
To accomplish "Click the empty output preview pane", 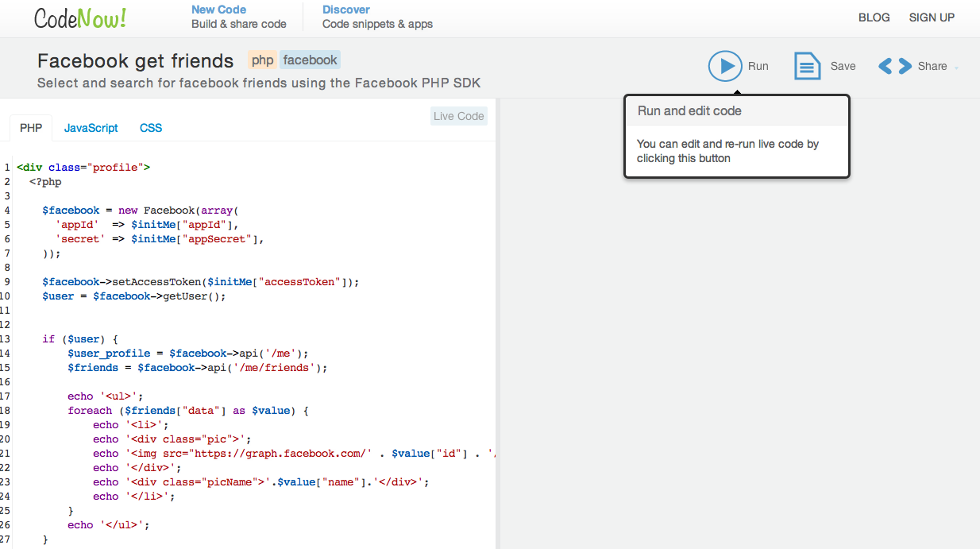I will click(x=739, y=358).
